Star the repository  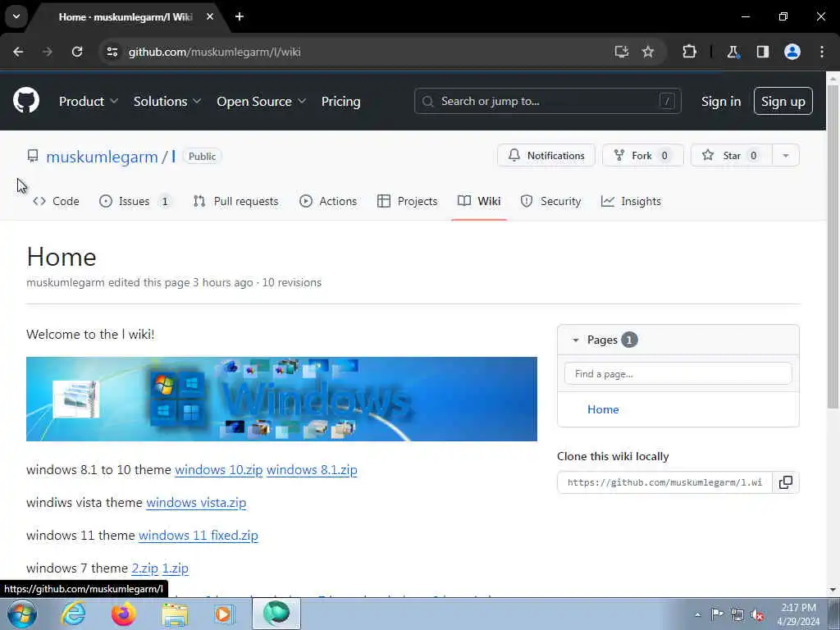click(732, 155)
